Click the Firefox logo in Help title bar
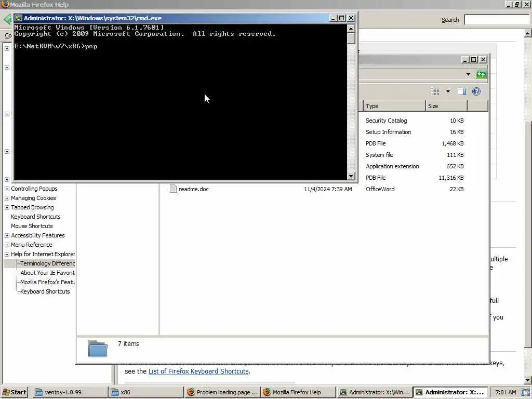 [5, 4]
